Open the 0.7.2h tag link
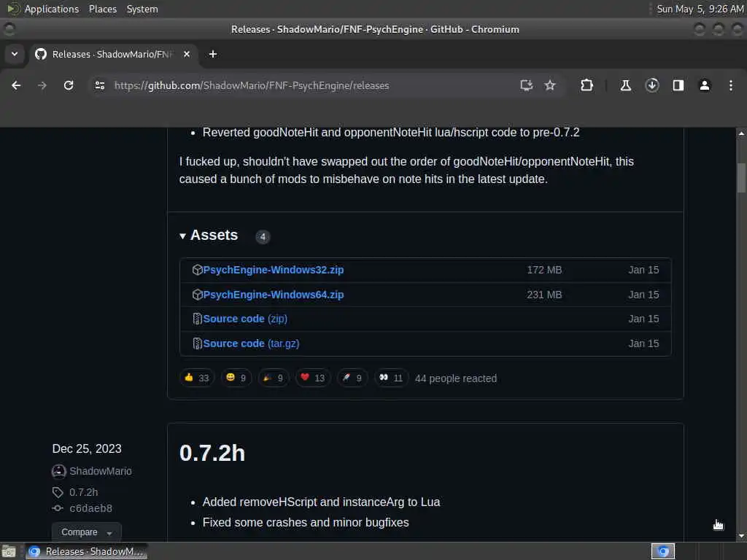The height and width of the screenshot is (560, 747). 83,492
